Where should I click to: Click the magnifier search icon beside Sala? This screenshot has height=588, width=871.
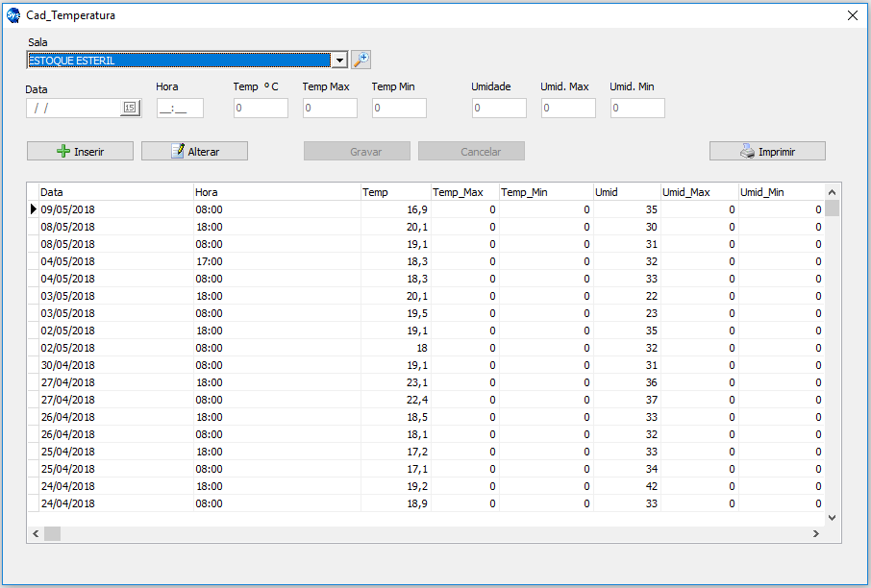coord(361,60)
